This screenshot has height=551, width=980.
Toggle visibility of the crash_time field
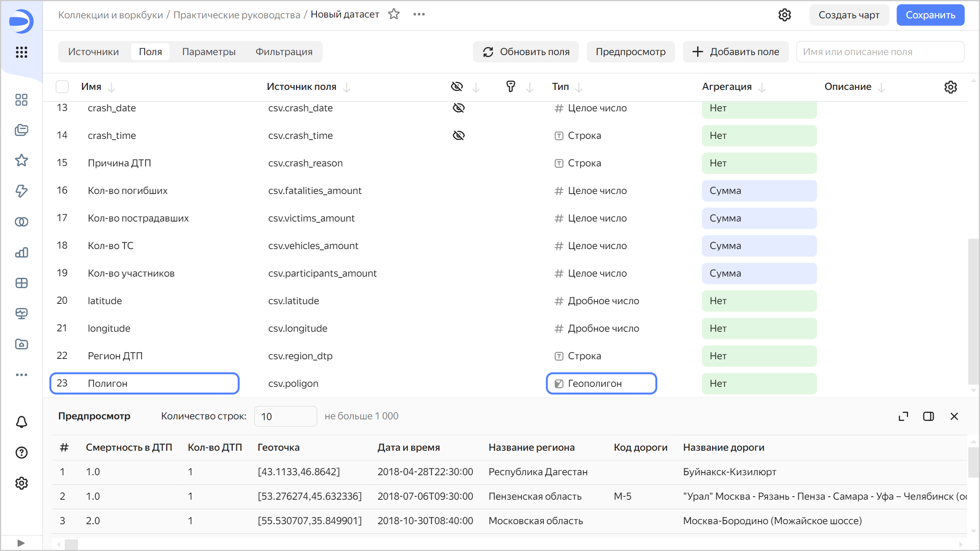[x=458, y=135]
